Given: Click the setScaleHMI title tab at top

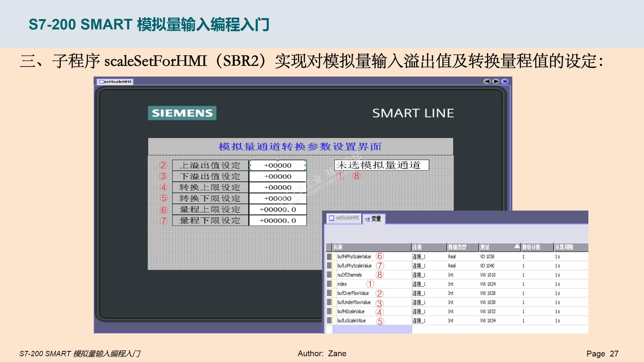Looking at the screenshot, I should (x=115, y=82).
